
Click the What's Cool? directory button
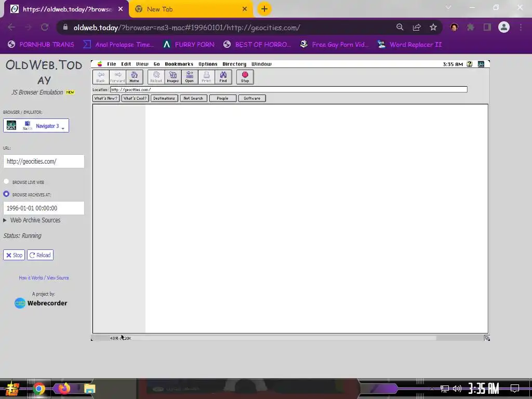coord(135,98)
